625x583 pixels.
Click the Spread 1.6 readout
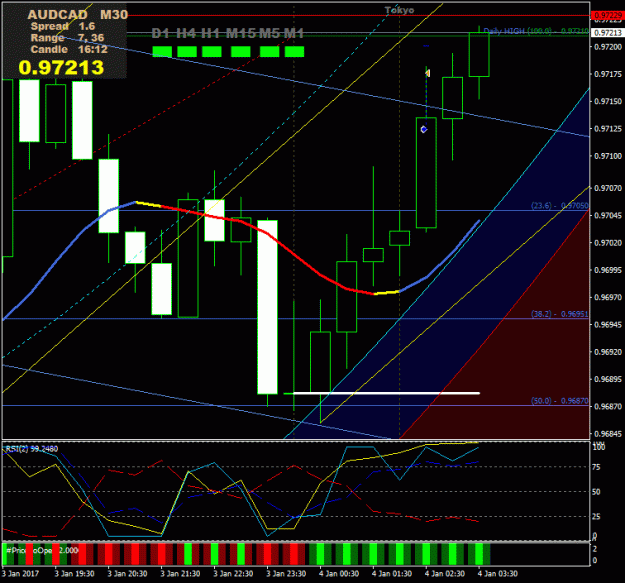pos(63,27)
